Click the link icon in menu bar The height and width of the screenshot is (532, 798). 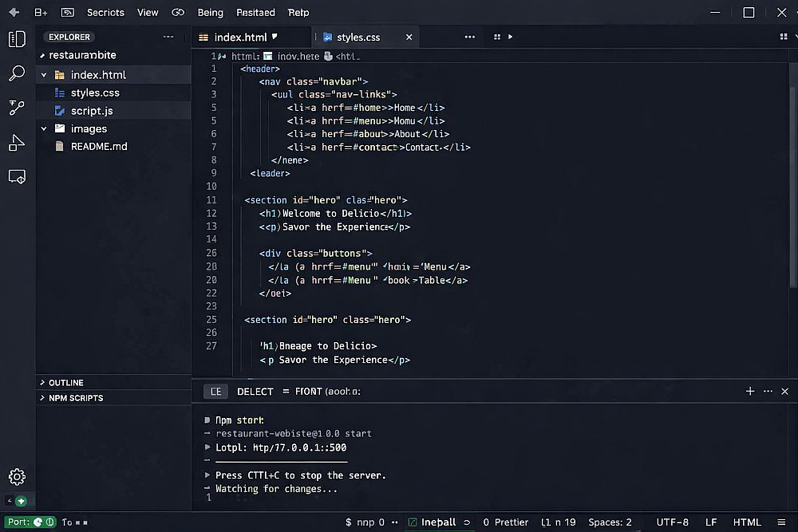coord(178,12)
